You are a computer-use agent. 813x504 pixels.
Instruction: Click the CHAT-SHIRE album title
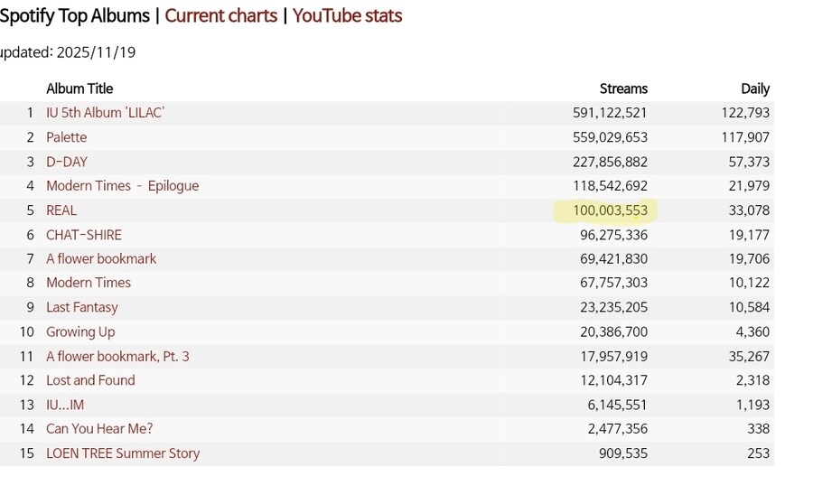pyautogui.click(x=84, y=235)
